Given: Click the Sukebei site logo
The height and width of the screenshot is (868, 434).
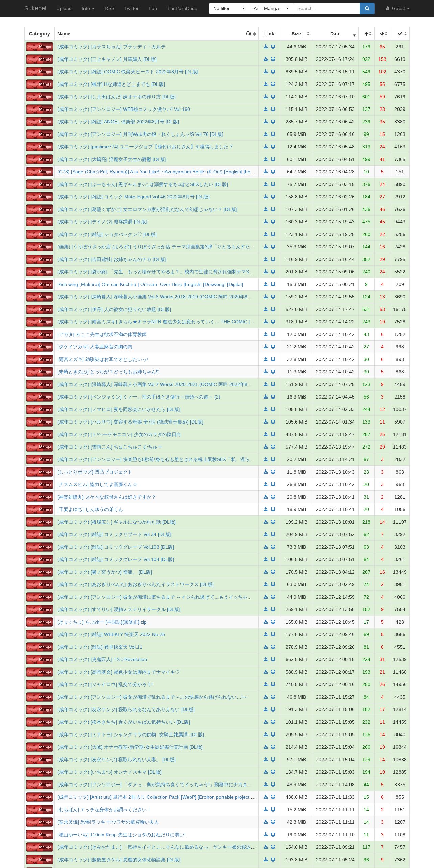Looking at the screenshot, I should (x=35, y=8).
